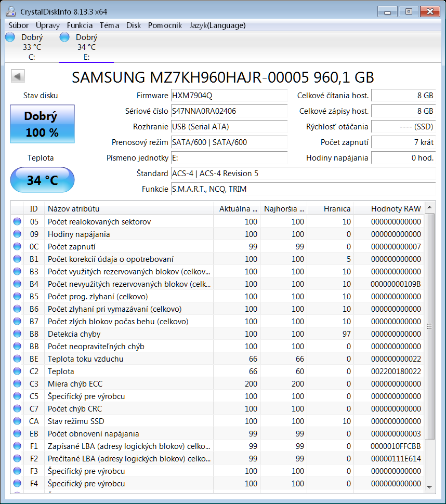Image resolution: width=446 pixels, height=504 pixels.
Task: Click RAW value 0000010FFCBB
Action: click(396, 446)
